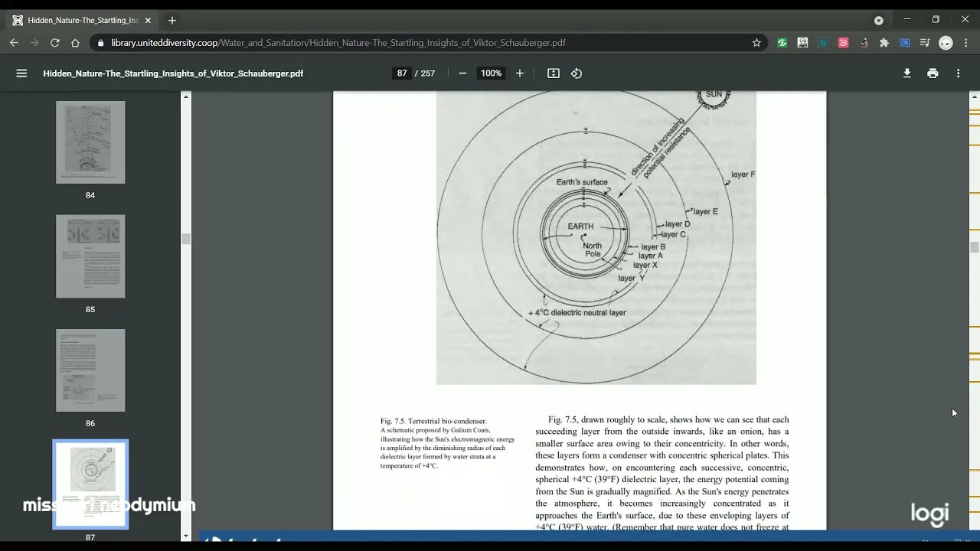
Task: Open page 85 thumbnail
Action: coord(90,256)
